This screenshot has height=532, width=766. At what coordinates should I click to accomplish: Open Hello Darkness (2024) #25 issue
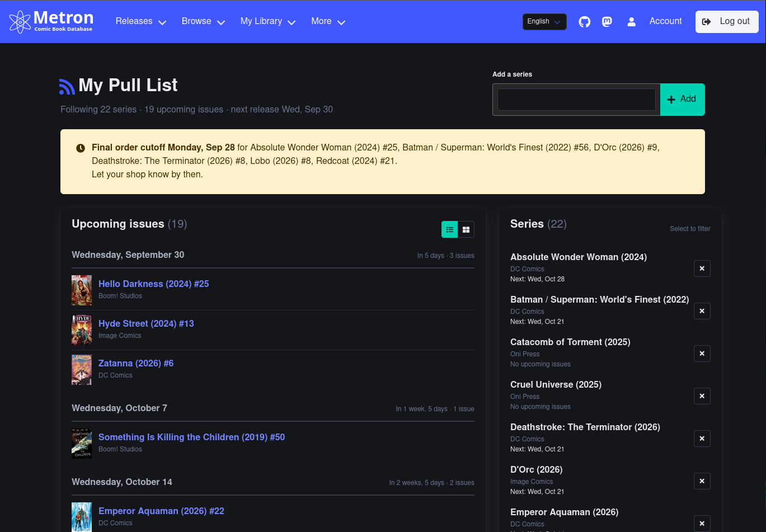(154, 284)
